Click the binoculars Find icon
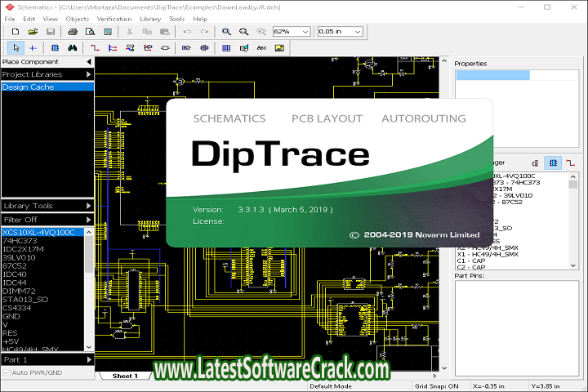588x392 pixels. [x=73, y=48]
